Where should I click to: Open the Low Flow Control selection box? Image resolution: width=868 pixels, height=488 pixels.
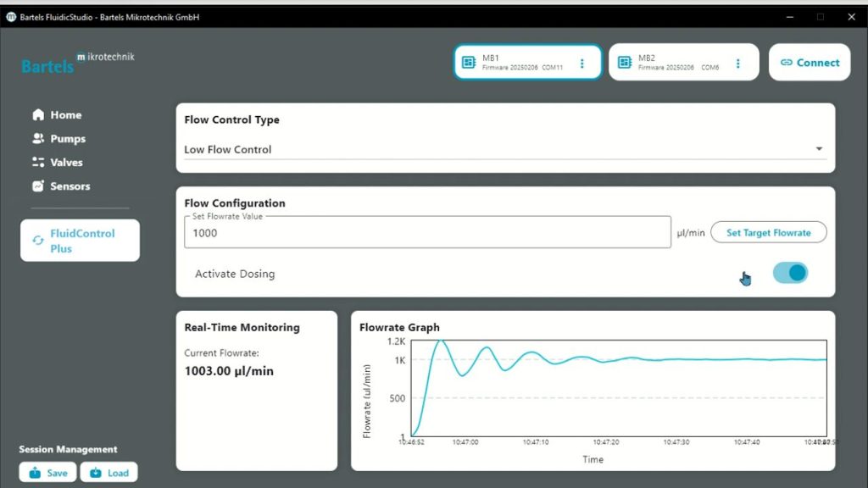pos(505,149)
